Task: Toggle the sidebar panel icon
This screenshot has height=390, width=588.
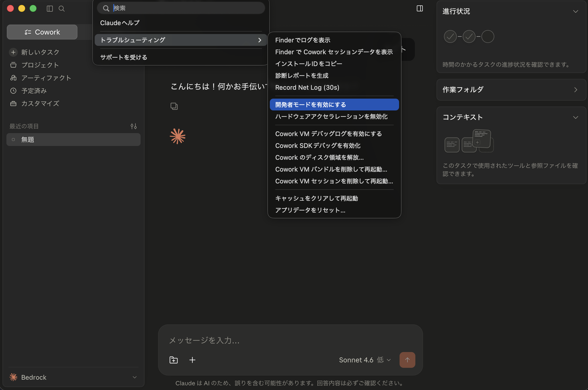Action: tap(50, 9)
